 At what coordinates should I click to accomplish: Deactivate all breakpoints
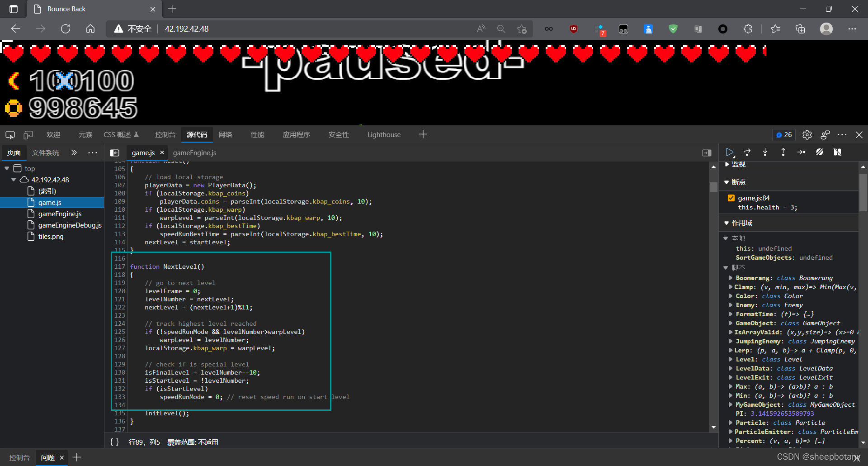(819, 152)
